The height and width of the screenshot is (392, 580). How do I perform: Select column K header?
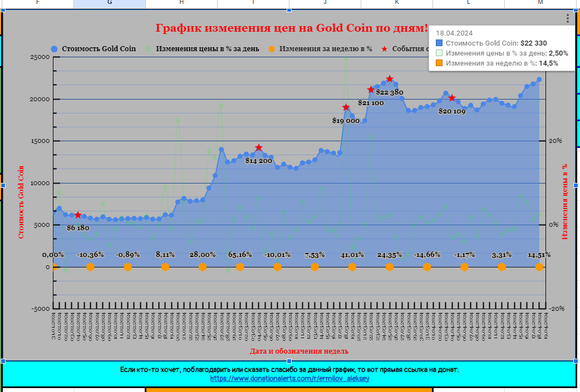pos(397,3)
